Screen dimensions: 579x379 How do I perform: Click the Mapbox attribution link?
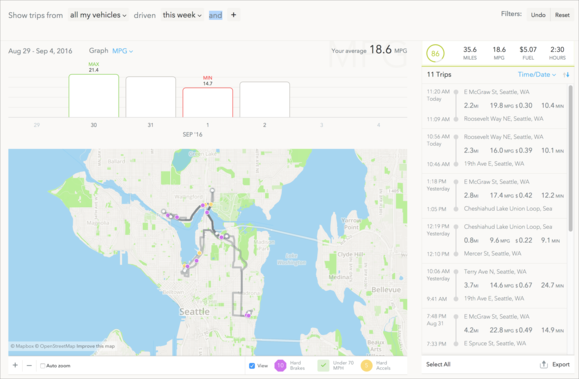point(22,346)
